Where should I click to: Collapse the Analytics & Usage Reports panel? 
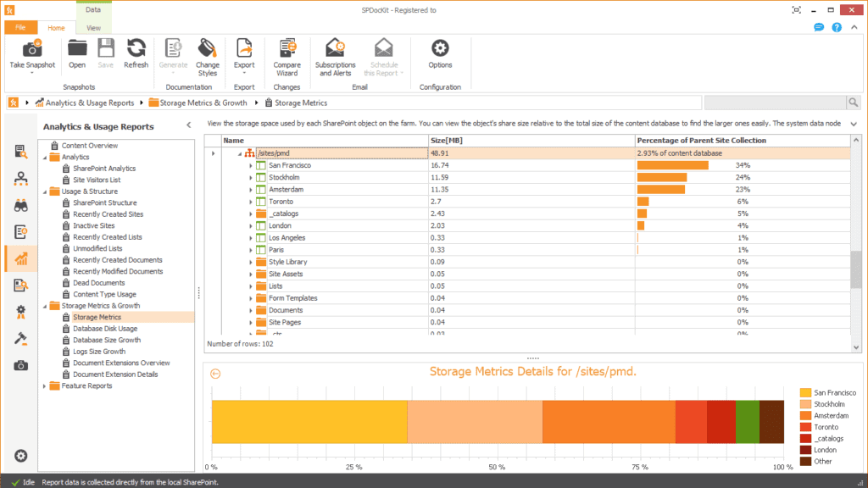coord(189,125)
